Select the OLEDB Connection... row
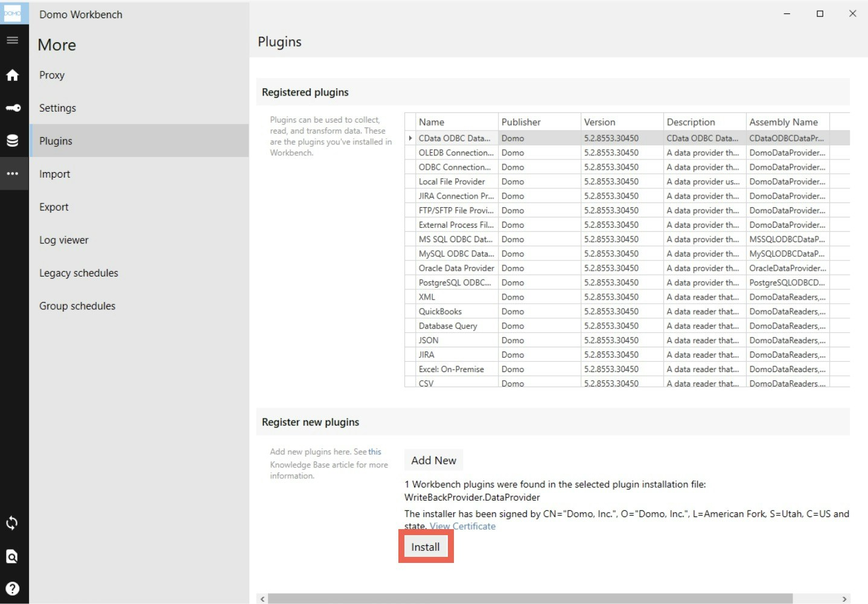Image resolution: width=868 pixels, height=604 pixels. (627, 153)
